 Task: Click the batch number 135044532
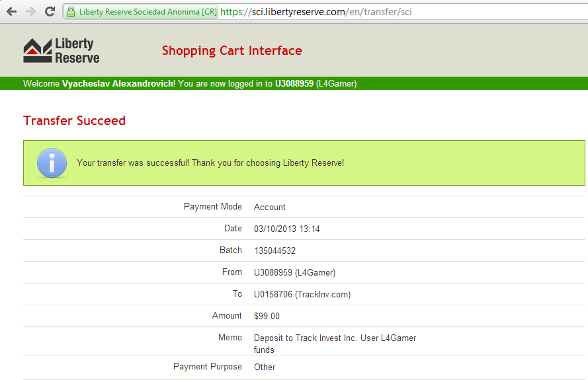(275, 250)
